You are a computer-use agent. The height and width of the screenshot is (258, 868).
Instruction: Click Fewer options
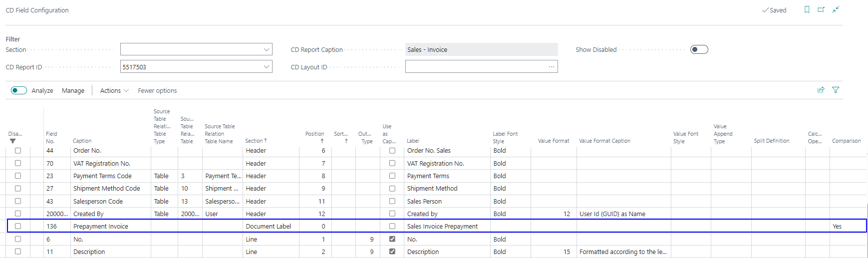pos(157,90)
